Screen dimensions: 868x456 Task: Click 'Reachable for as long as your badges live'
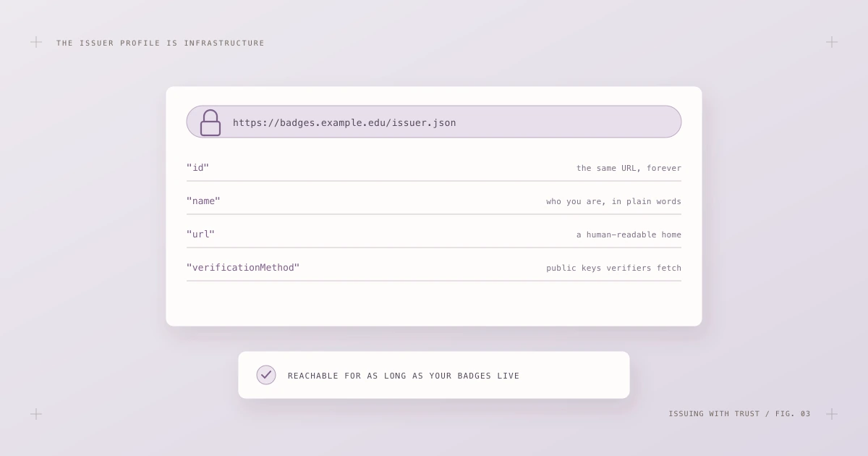[404, 376]
